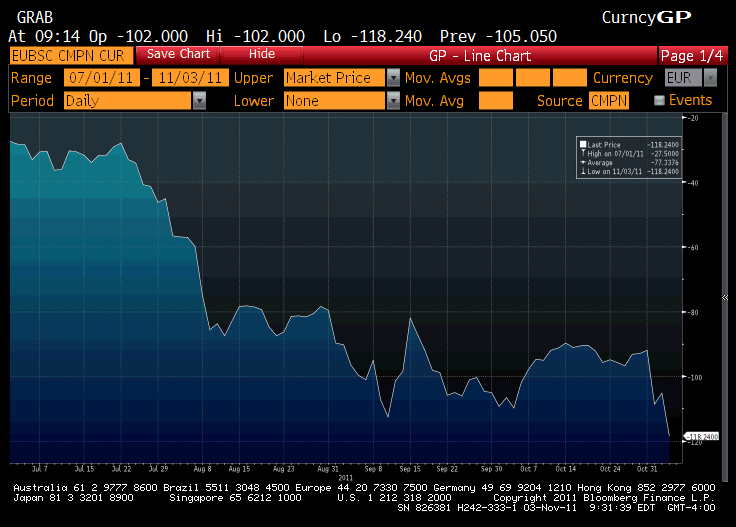Click the Low marker icon in legend
The height and width of the screenshot is (527, 736).
click(x=583, y=172)
